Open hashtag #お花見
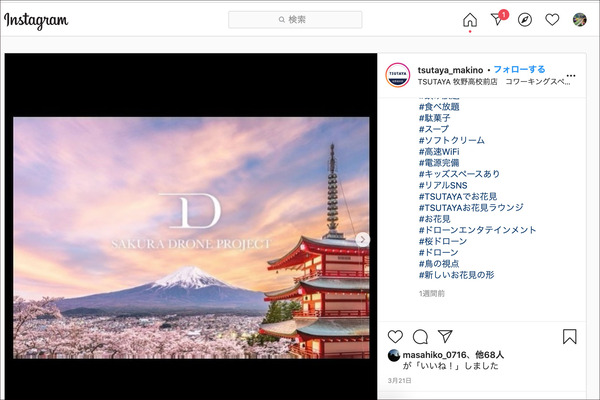The width and height of the screenshot is (600, 400). pos(434,219)
